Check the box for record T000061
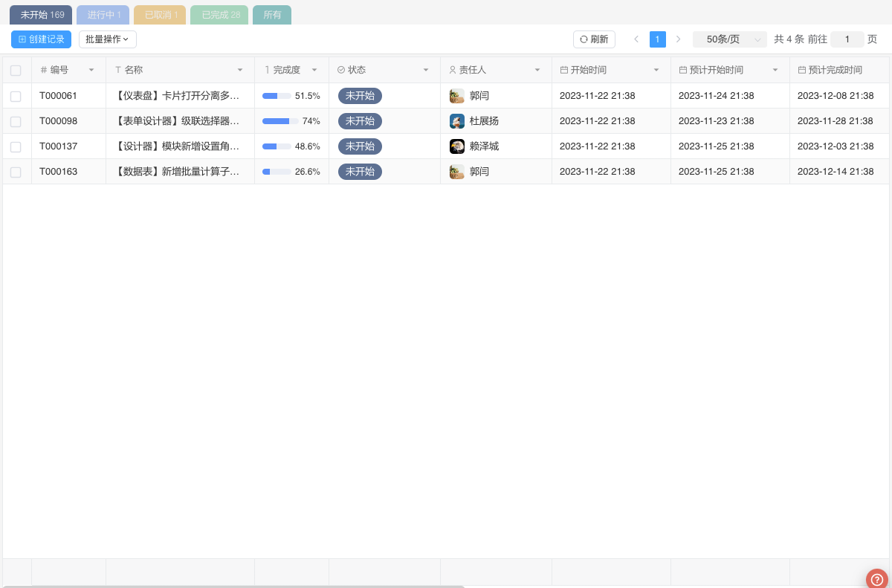Image resolution: width=892 pixels, height=588 pixels. (x=16, y=96)
